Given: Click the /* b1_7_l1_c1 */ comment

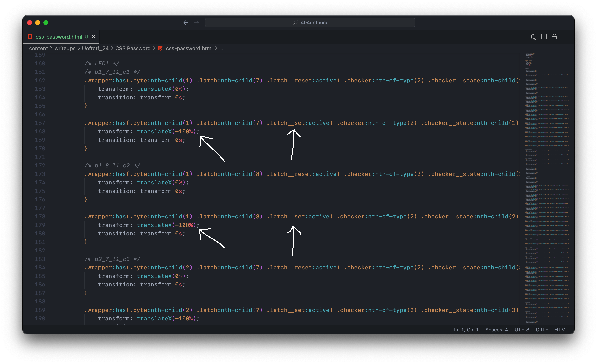Looking at the screenshot, I should coord(112,72).
